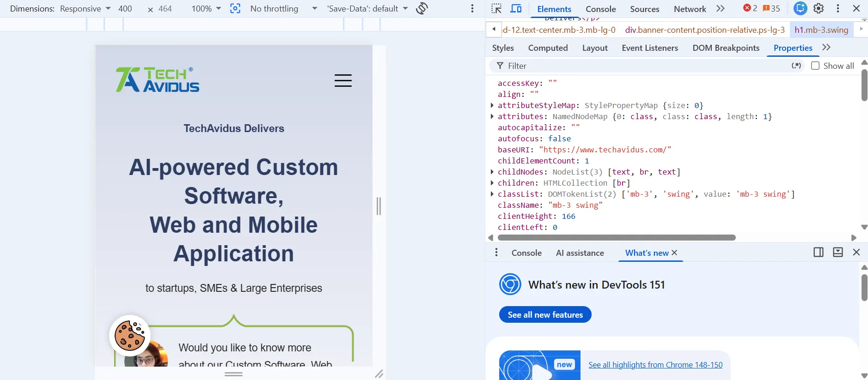
Task: Open the AI assistance drawer tab
Action: click(x=580, y=253)
